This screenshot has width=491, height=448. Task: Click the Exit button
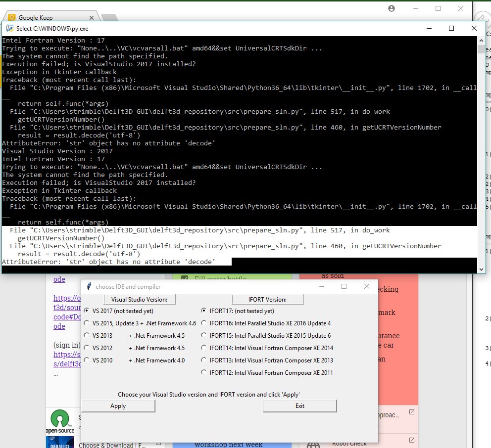(x=299, y=406)
